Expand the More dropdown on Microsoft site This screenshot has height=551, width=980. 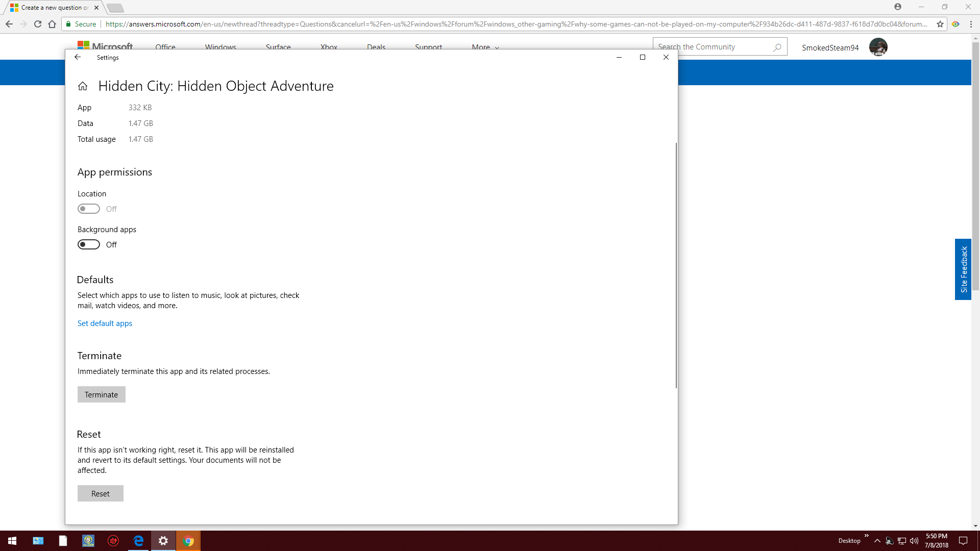(485, 46)
